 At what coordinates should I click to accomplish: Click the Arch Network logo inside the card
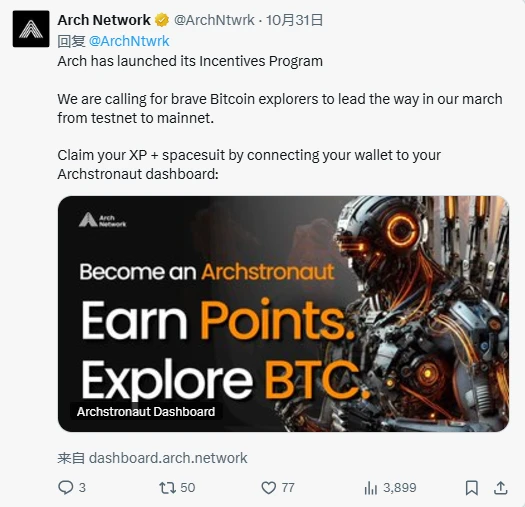(x=102, y=220)
